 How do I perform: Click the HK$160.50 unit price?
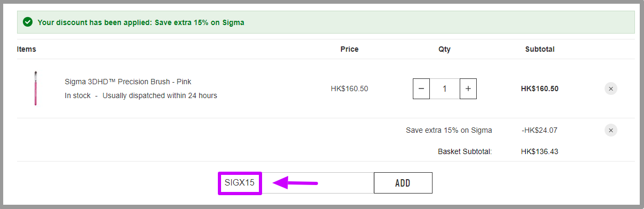(x=349, y=89)
